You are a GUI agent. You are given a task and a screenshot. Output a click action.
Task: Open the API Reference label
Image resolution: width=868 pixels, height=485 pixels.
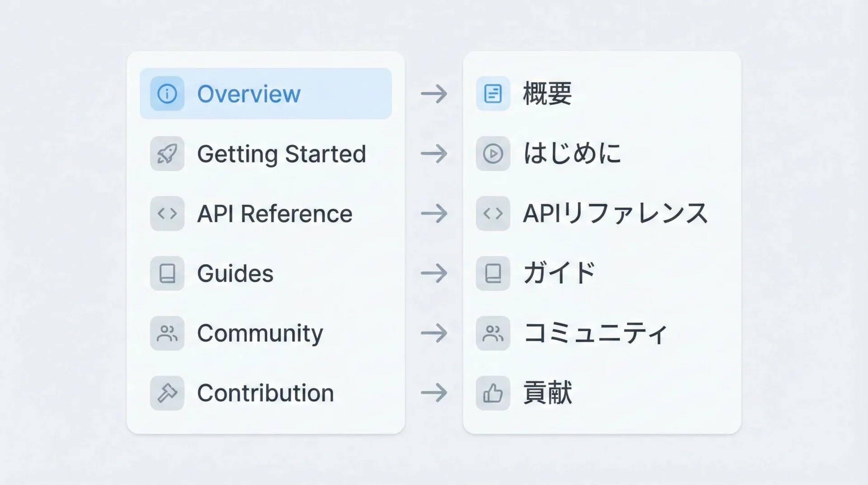click(x=274, y=214)
